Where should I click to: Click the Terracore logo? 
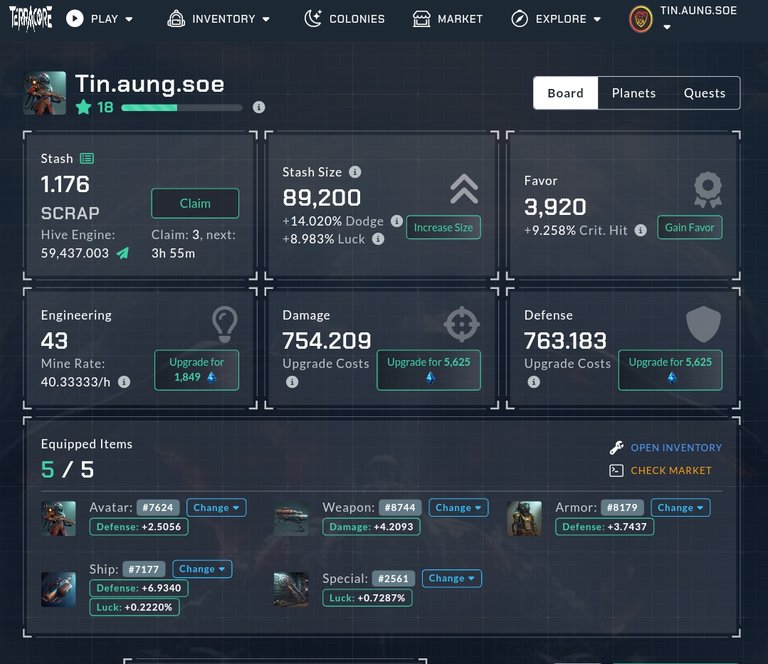[30, 19]
